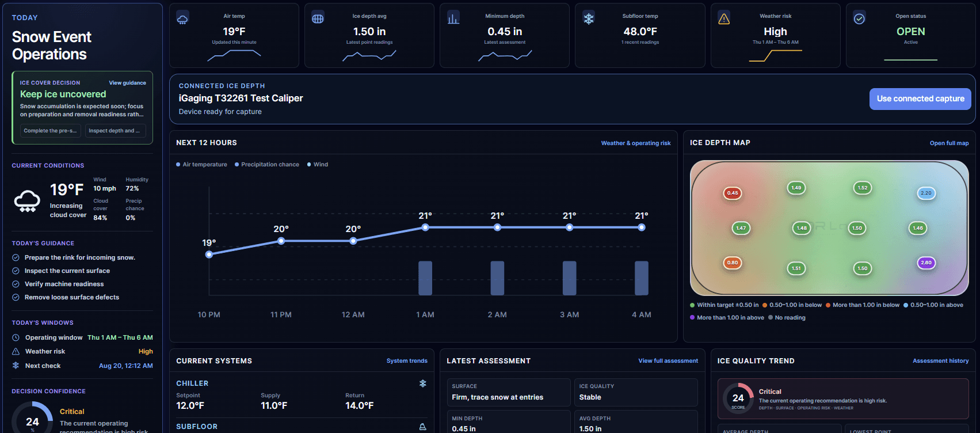Click check icon beside Prepare the rink
The height and width of the screenshot is (433, 980).
pos(16,257)
